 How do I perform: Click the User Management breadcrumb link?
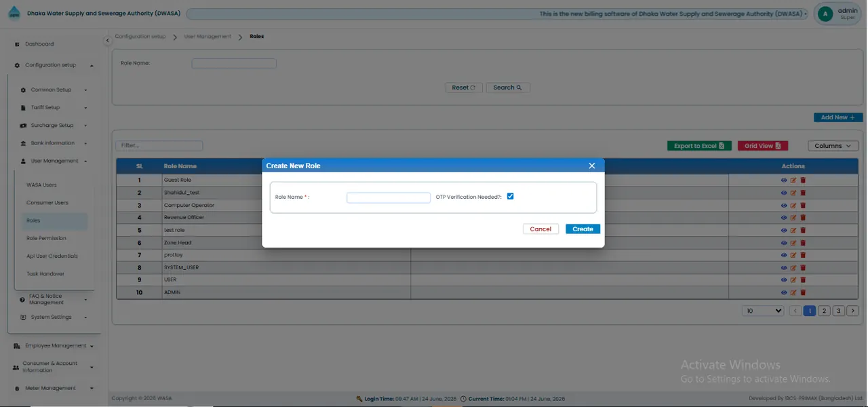208,36
